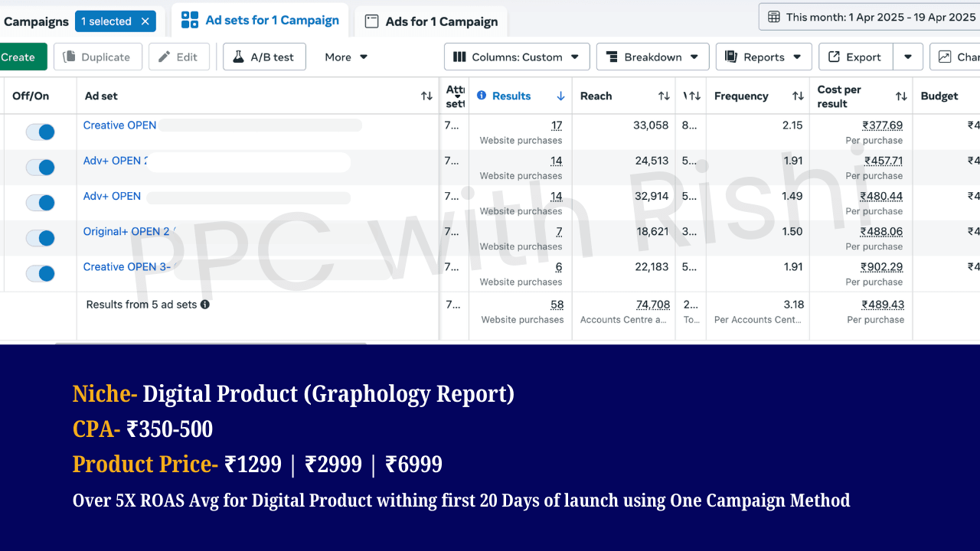Image resolution: width=980 pixels, height=551 pixels.
Task: Sort by the Ad set column arrows
Action: click(x=426, y=96)
